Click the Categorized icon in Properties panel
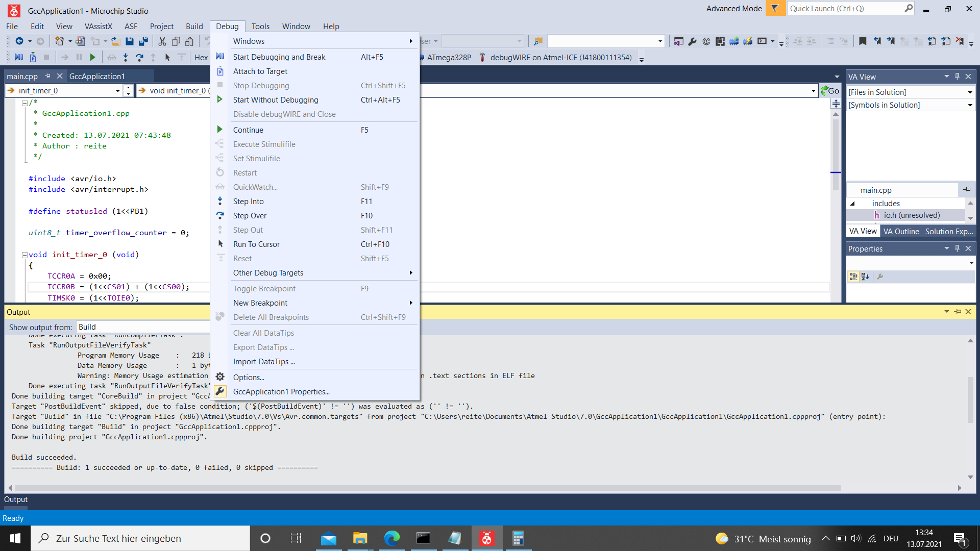Image resolution: width=980 pixels, height=551 pixels. point(853,277)
